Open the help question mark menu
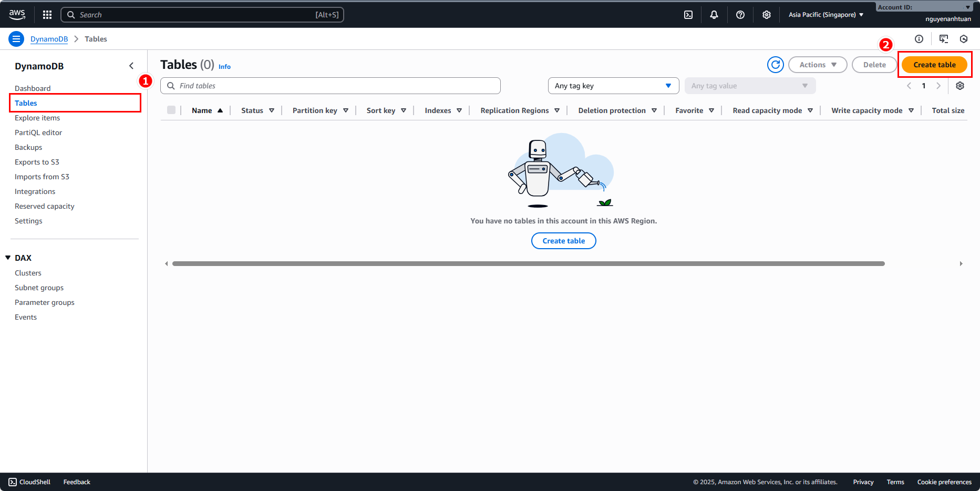Screen dimensions: 980x491 tap(740, 15)
